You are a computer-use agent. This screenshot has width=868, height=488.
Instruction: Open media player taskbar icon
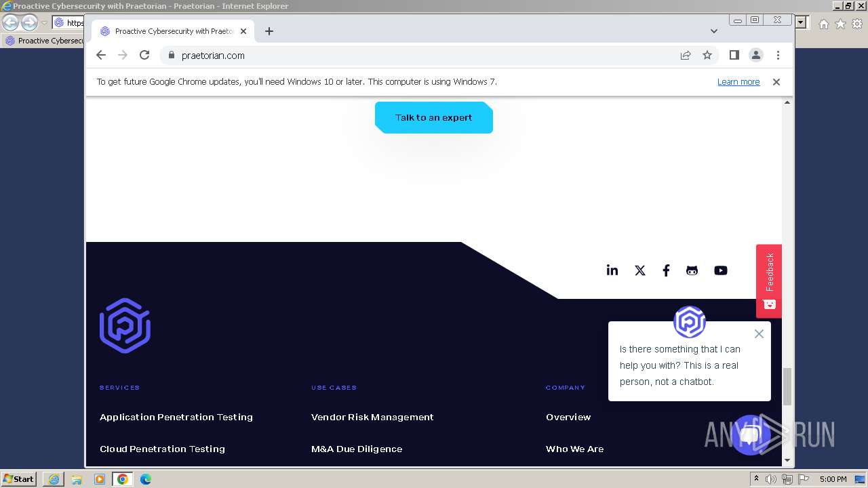pyautogui.click(x=100, y=479)
